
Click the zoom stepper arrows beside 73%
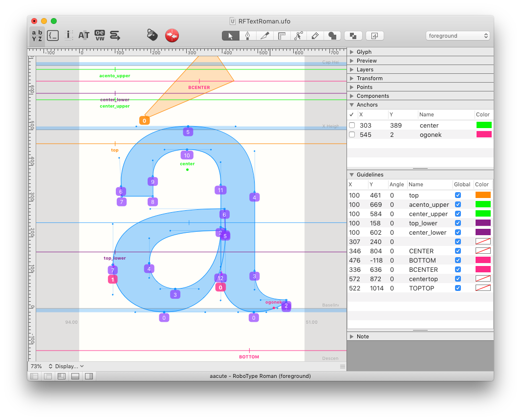50,366
